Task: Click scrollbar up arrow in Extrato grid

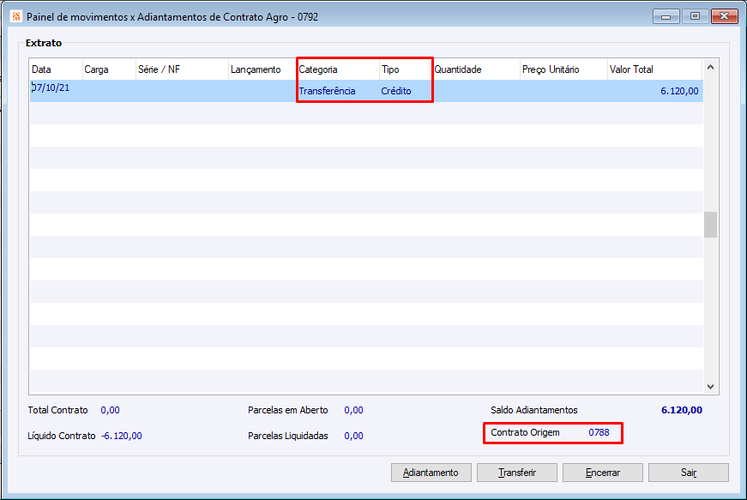Action: 710,68
